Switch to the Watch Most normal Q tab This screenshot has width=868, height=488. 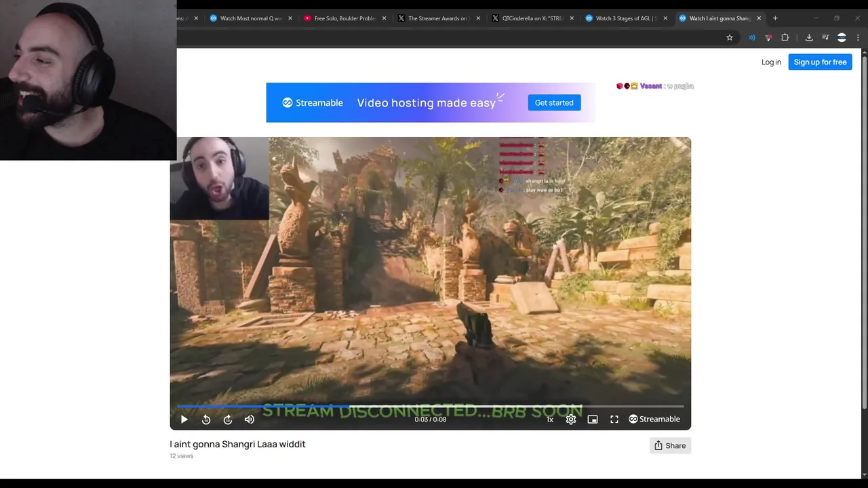coord(251,18)
